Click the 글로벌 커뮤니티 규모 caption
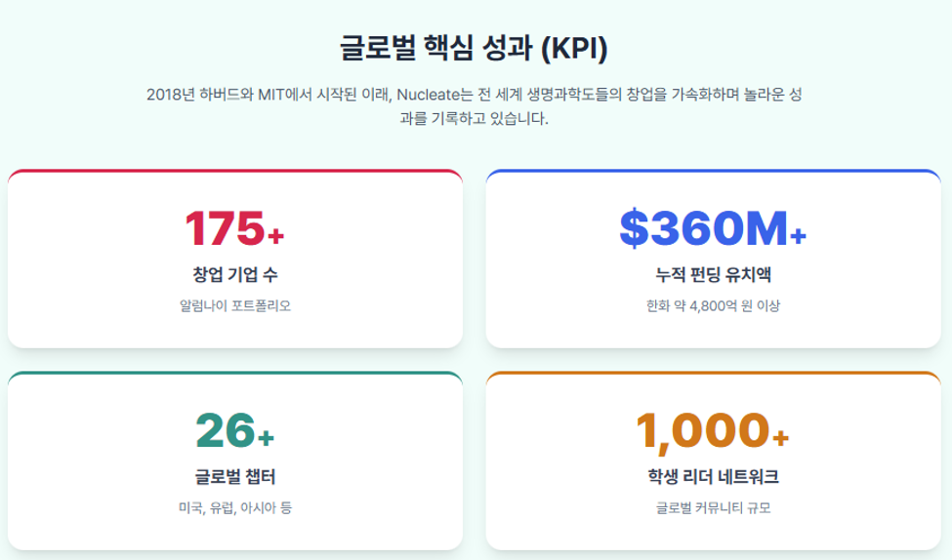The width and height of the screenshot is (952, 560). pyautogui.click(x=713, y=508)
